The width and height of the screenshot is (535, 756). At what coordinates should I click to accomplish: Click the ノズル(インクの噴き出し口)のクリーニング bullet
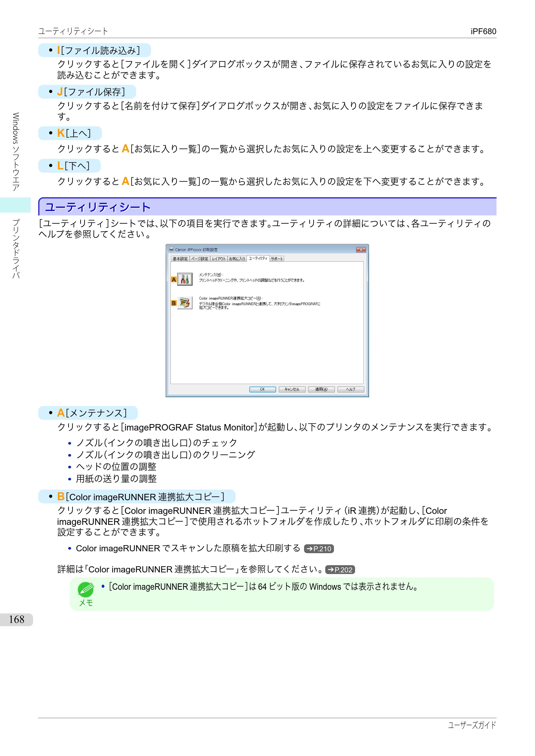166,455
